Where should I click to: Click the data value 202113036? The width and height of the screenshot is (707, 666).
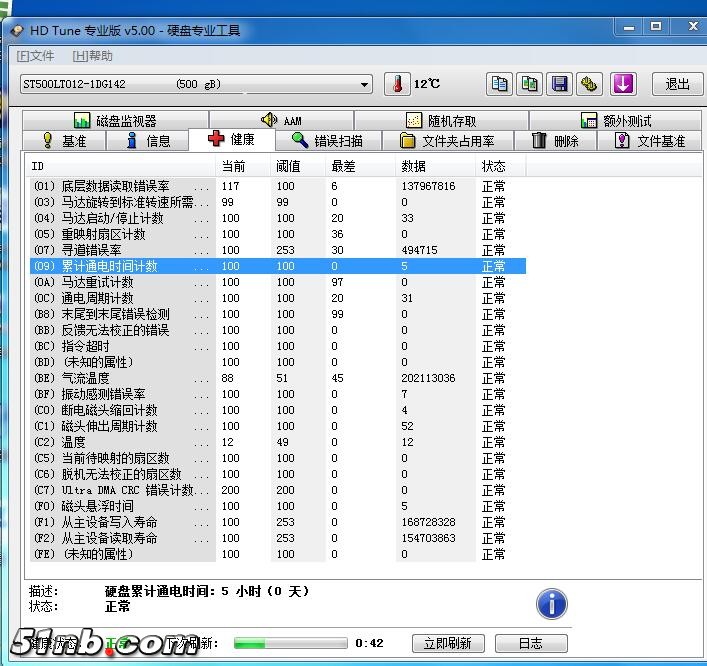click(428, 378)
